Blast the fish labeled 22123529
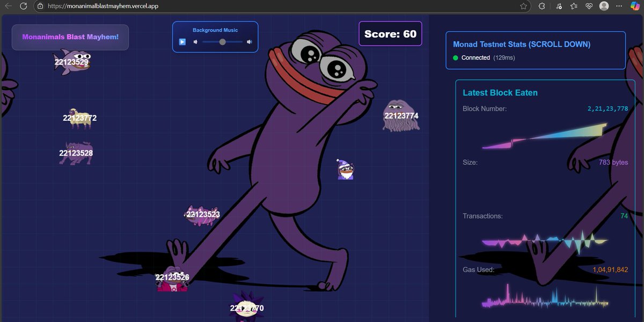The height and width of the screenshot is (322, 644). [71, 61]
